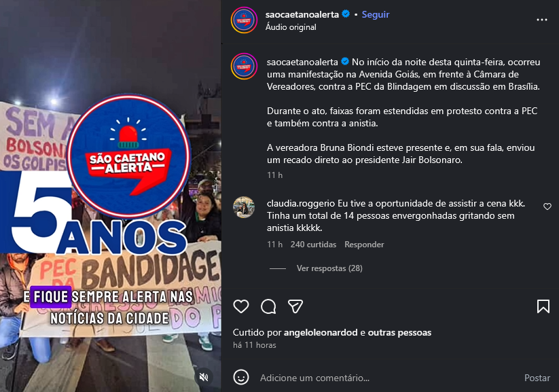Follow account via Seguir link
The width and height of the screenshot is (559, 392).
click(x=376, y=15)
